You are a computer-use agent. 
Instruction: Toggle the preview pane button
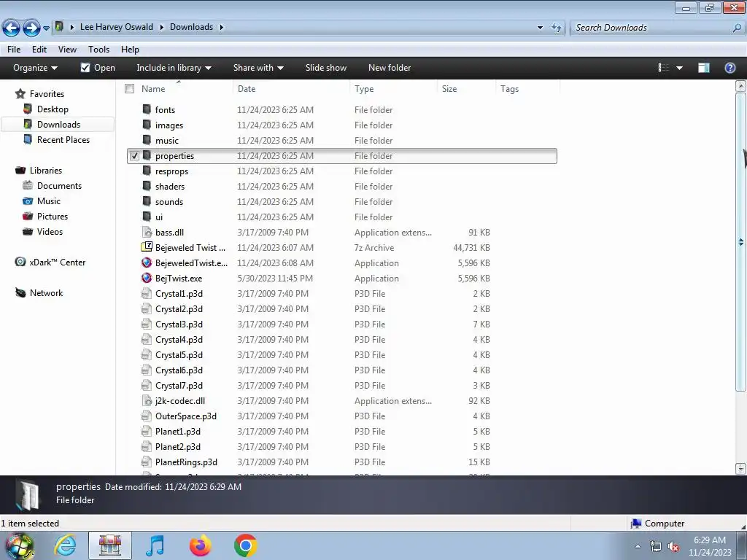point(704,68)
